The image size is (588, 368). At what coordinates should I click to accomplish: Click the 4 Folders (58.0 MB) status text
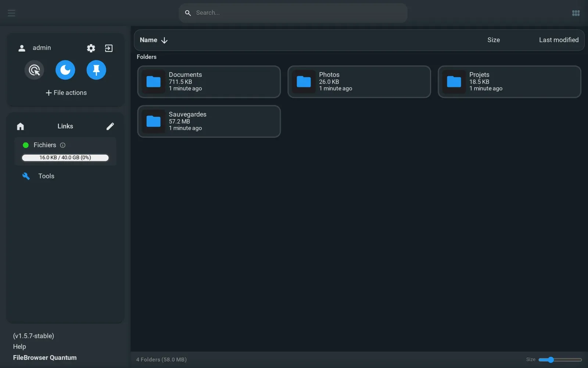(x=161, y=360)
